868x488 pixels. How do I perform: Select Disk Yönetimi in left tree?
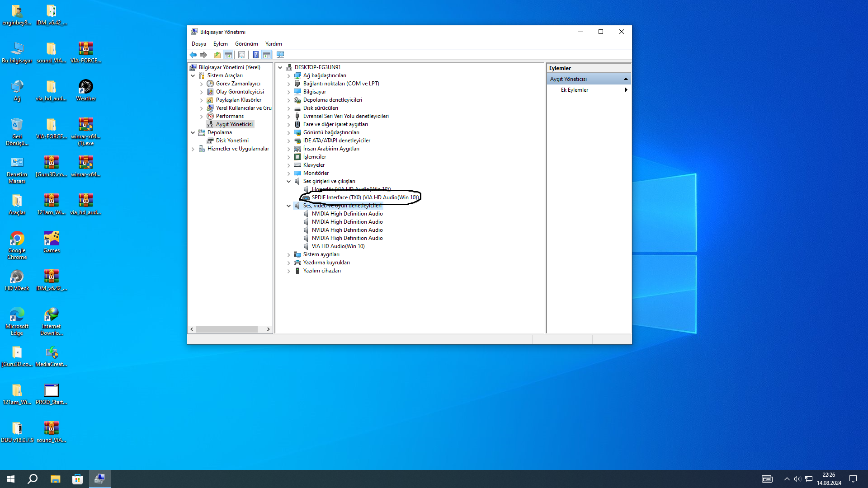(232, 141)
